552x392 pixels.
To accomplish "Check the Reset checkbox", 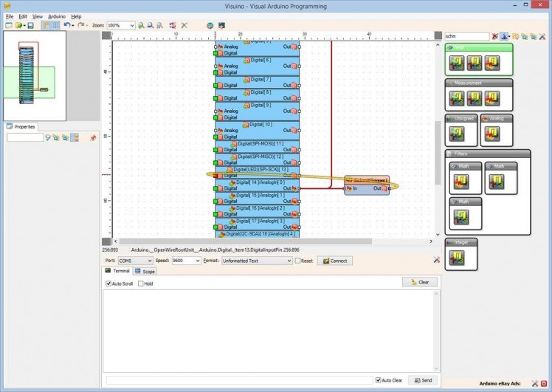I will coord(298,261).
